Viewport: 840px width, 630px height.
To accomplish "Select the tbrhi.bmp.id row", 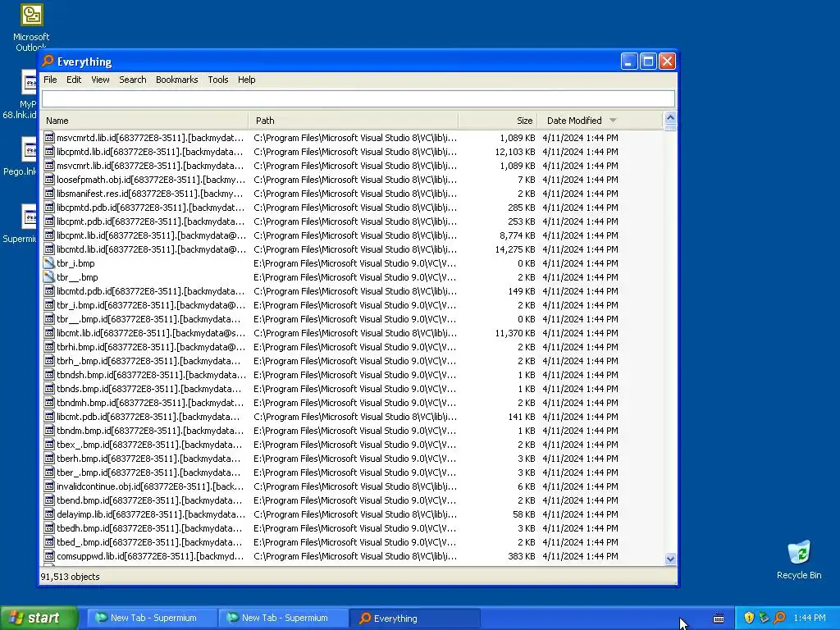I will coord(352,347).
